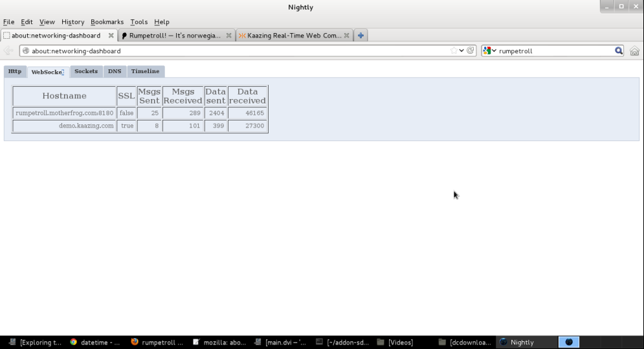Open a new tab with the plus button
644x349 pixels.
[x=361, y=36]
